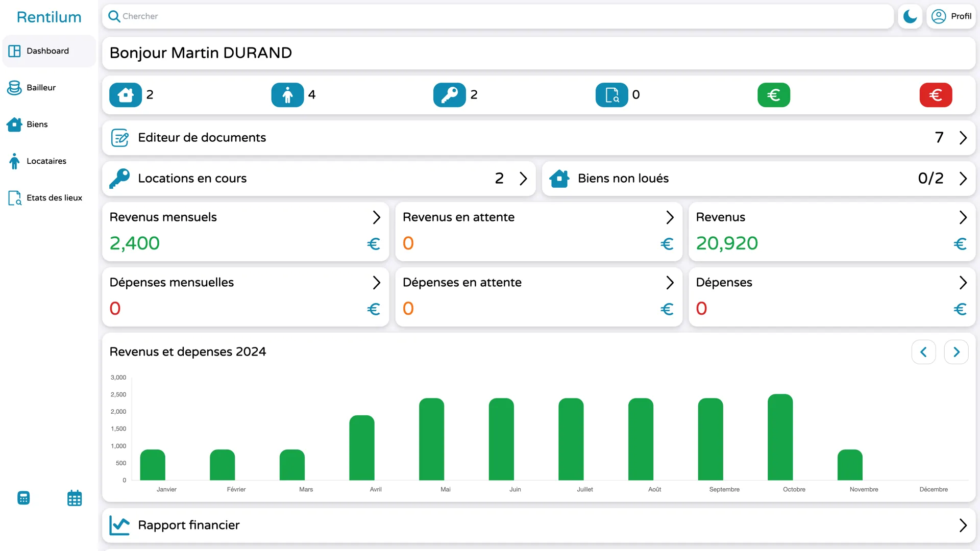
Task: Click the Dépenses en attente euro icon
Action: click(x=667, y=309)
